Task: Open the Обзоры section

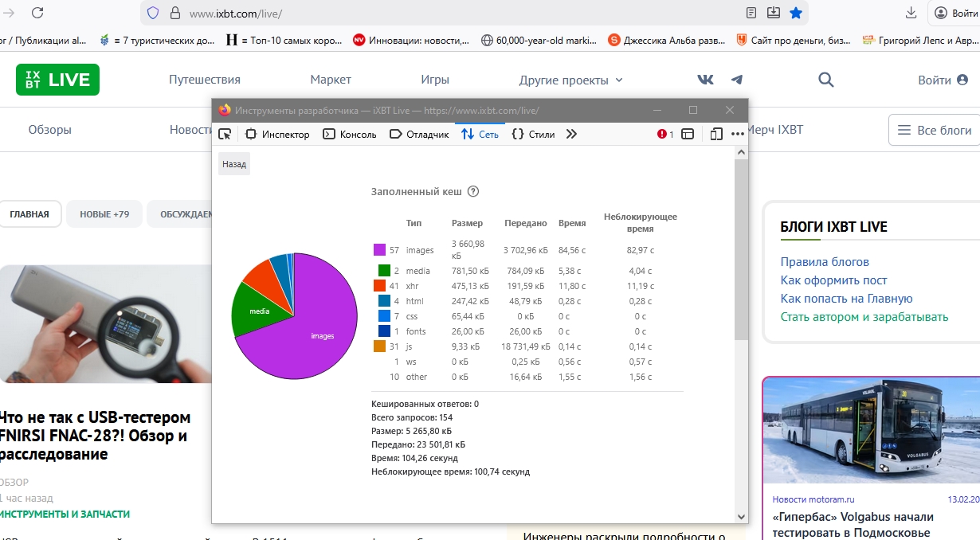Action: point(49,130)
